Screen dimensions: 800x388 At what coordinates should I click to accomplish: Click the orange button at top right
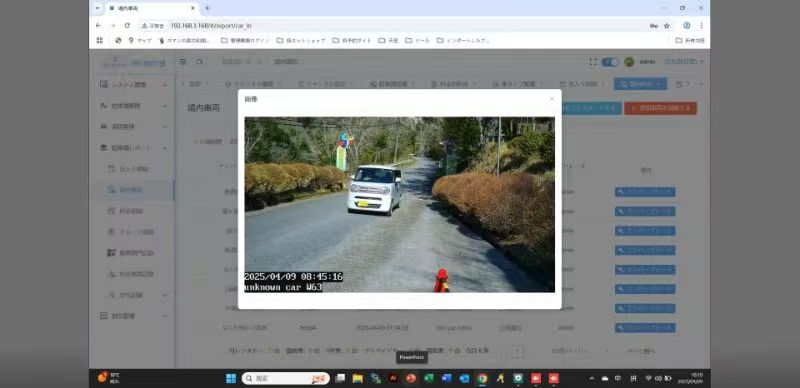point(661,108)
